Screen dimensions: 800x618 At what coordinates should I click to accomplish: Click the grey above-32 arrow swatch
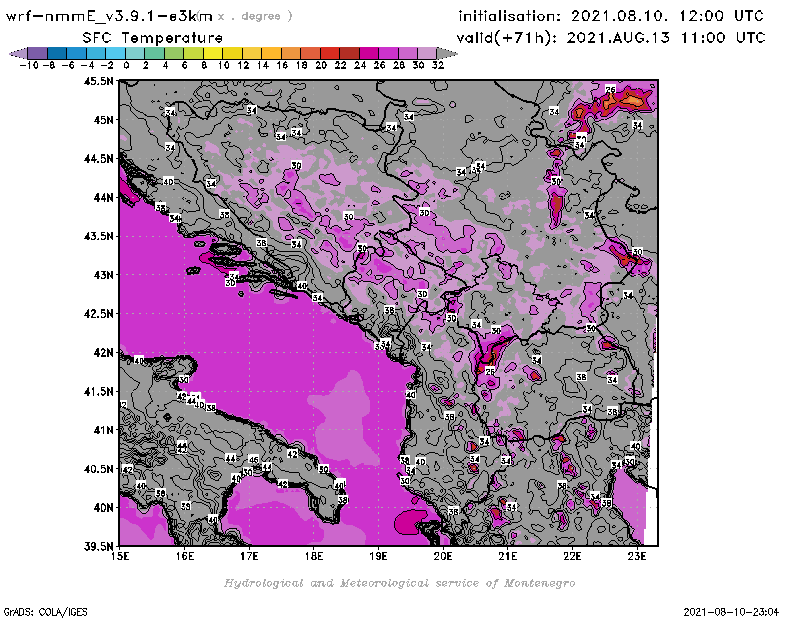pos(447,53)
